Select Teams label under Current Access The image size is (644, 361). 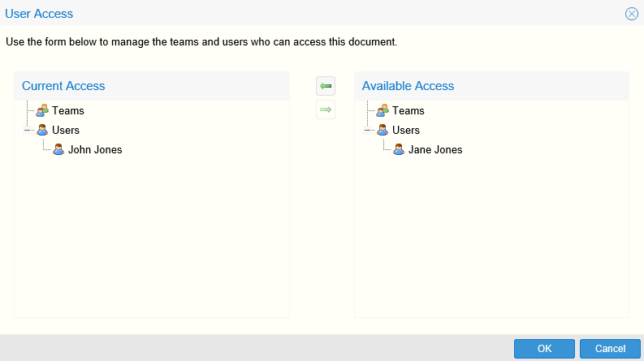click(x=68, y=110)
